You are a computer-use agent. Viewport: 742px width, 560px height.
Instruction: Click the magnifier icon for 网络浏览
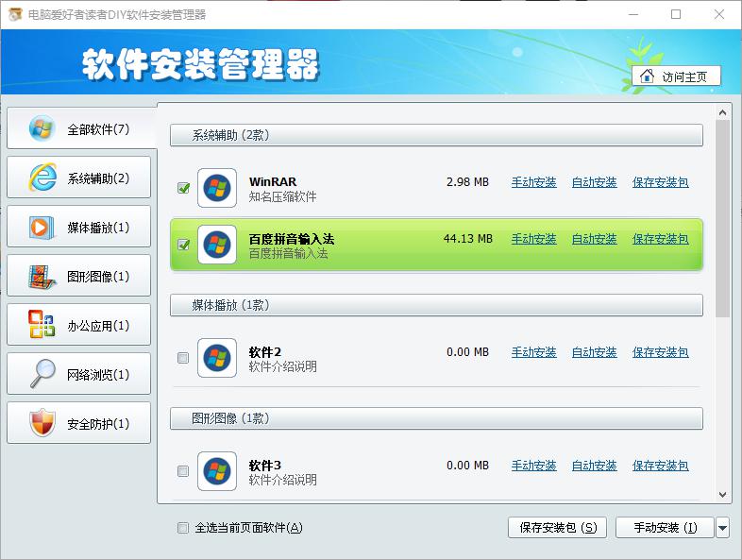42,374
